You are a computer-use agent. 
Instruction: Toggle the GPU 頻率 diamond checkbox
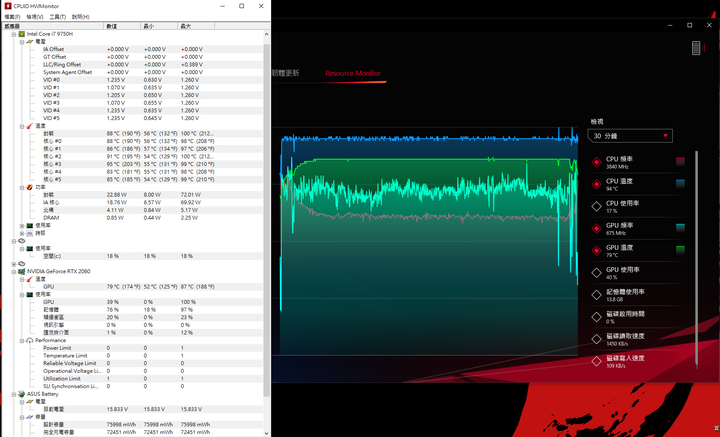[596, 229]
